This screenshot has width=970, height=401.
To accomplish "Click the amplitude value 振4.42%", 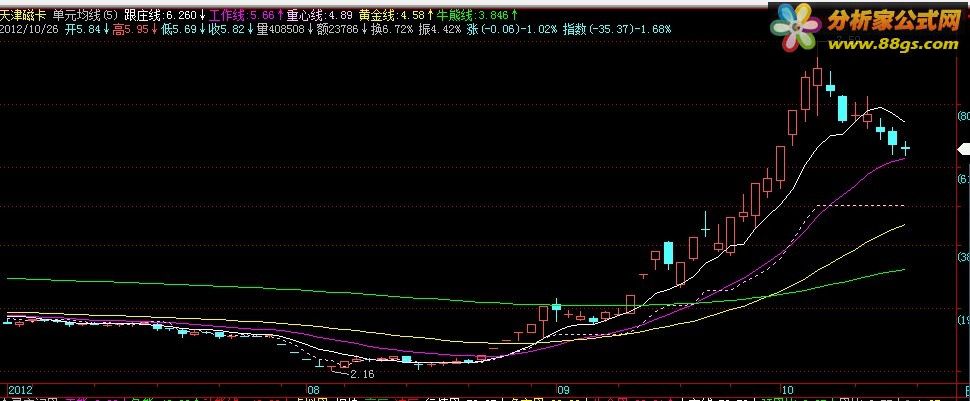I will tap(440, 29).
